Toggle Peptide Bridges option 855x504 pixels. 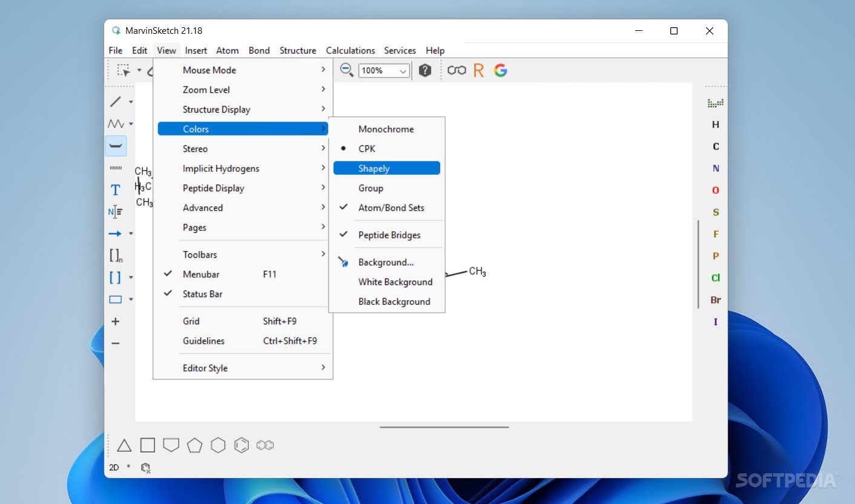point(386,235)
